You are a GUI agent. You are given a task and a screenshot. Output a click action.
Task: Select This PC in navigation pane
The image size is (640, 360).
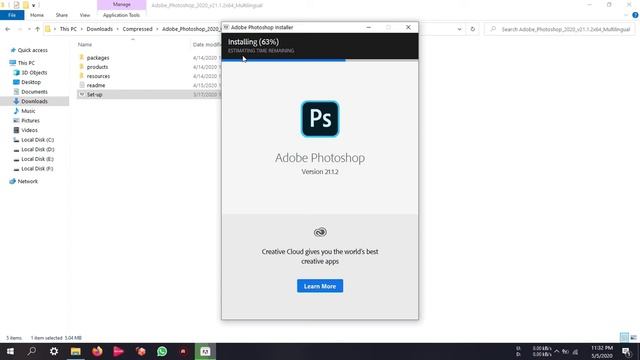26,63
